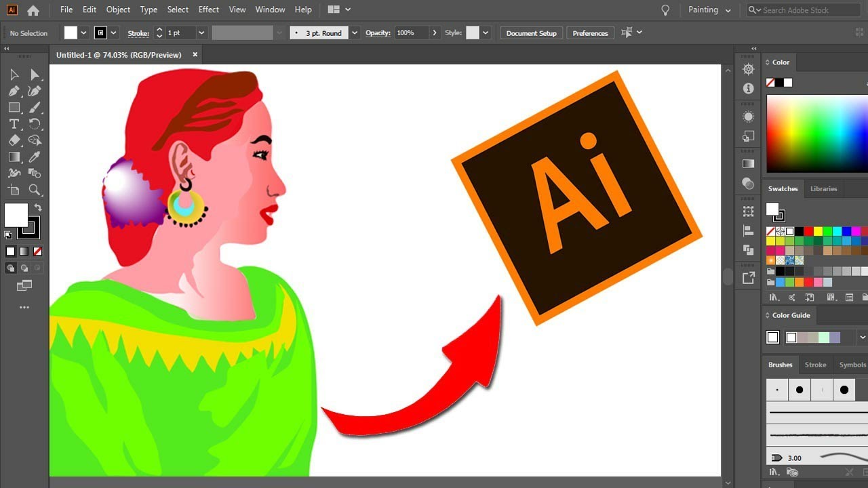Change screen mode icon
Image resolution: width=868 pixels, height=488 pixels.
(24, 285)
